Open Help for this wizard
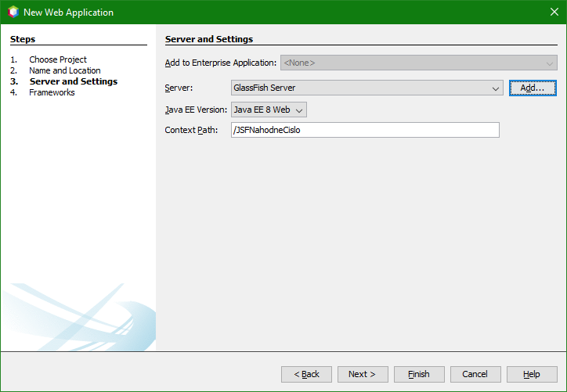Screen dimensions: 567x392 click(532, 374)
